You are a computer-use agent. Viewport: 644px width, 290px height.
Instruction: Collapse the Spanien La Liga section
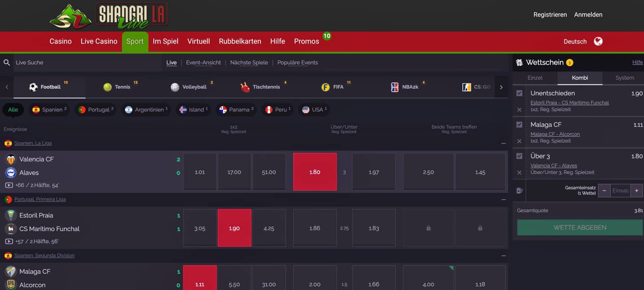503,143
